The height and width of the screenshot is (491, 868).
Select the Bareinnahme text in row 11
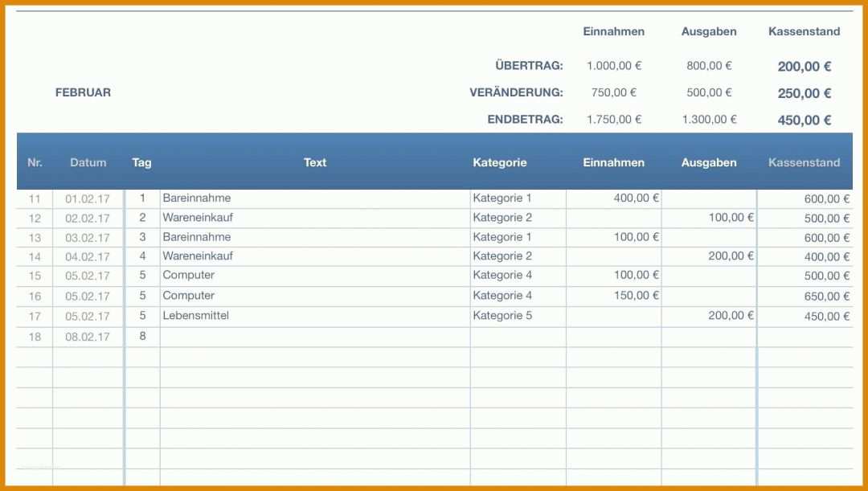click(197, 198)
